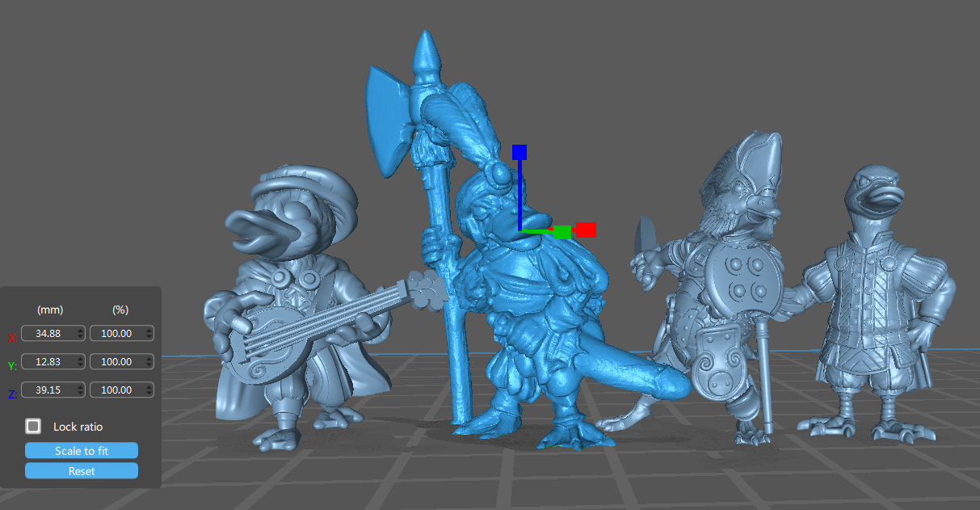The image size is (980, 510).
Task: Increase Y percentage with up arrow
Action: [x=149, y=358]
